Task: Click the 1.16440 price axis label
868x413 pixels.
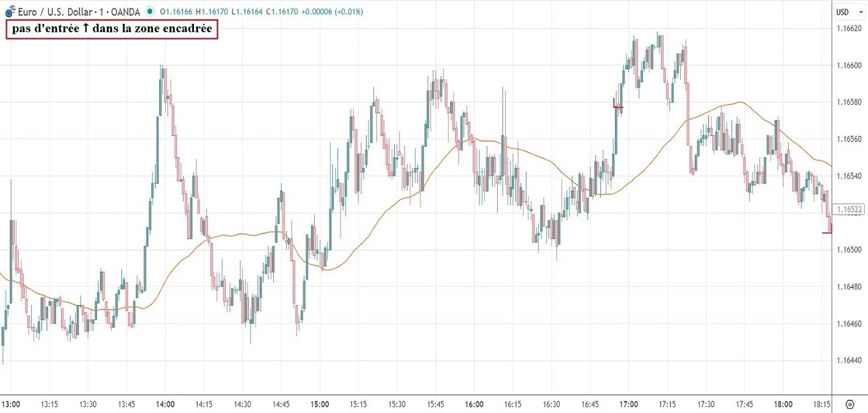Action: (849, 360)
